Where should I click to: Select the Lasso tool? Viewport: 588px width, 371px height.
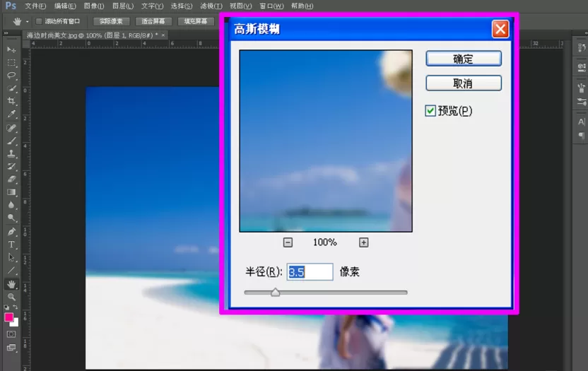(11, 75)
